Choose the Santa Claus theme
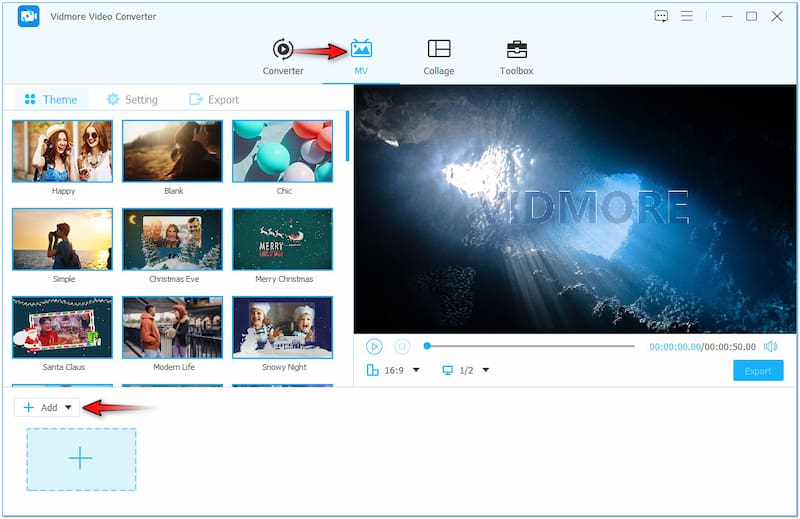The height and width of the screenshot is (519, 800). coord(62,327)
